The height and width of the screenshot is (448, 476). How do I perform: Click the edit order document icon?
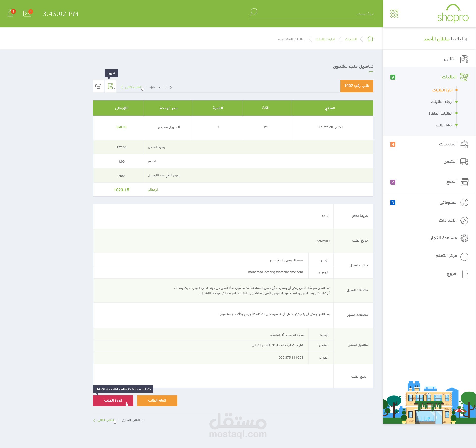click(x=111, y=86)
